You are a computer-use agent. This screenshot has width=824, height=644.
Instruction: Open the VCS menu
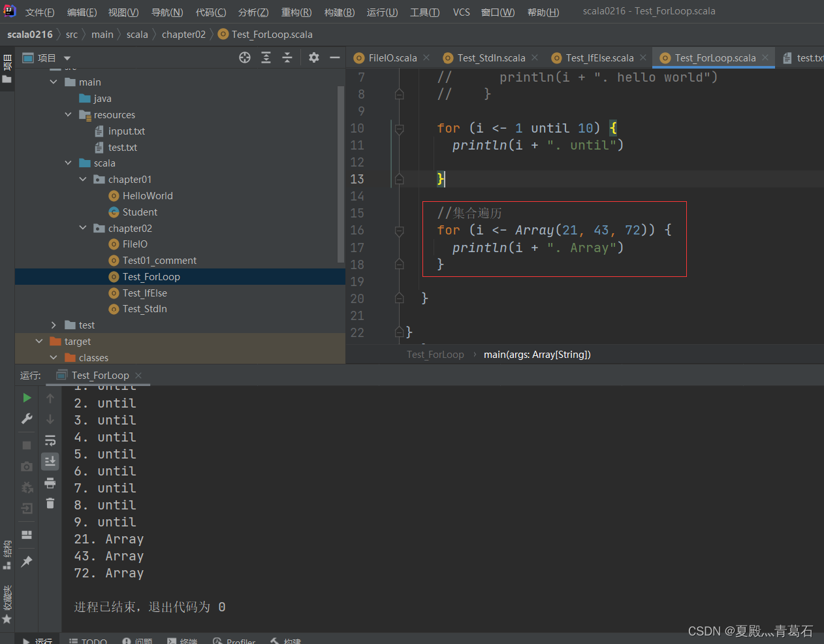(x=462, y=12)
